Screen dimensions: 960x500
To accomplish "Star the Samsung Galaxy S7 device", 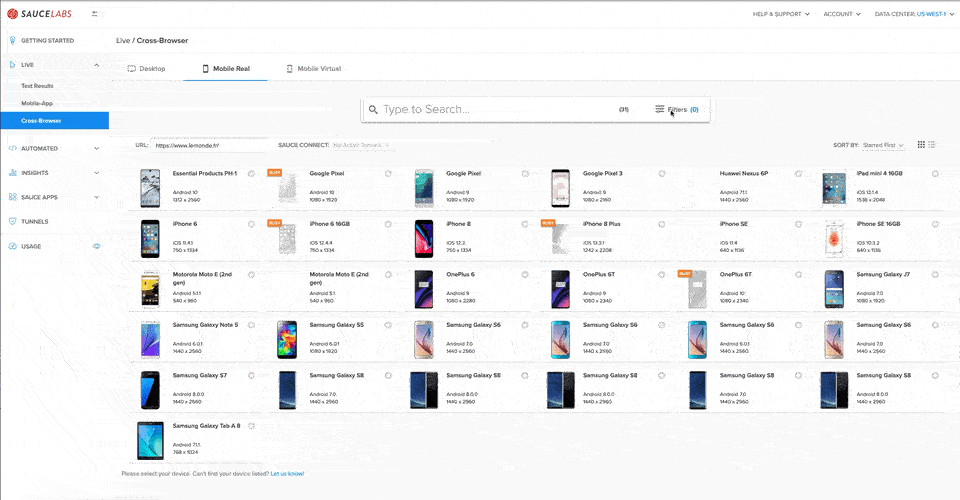I will click(251, 375).
